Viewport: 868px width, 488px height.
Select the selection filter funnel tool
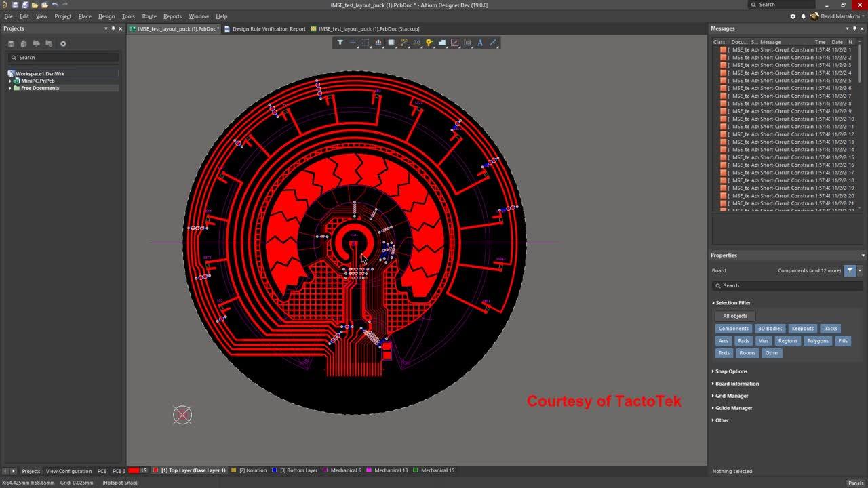[x=340, y=43]
